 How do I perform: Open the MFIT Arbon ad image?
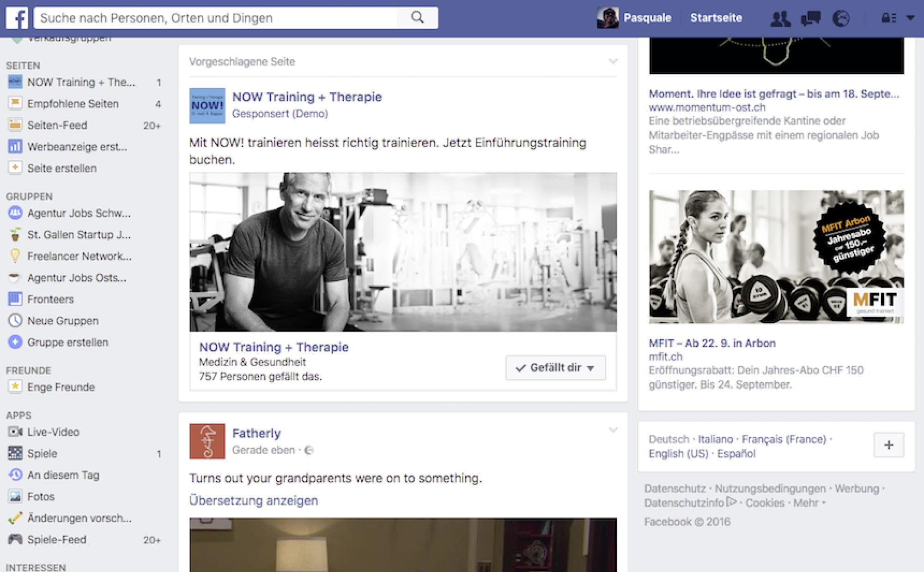click(x=776, y=257)
